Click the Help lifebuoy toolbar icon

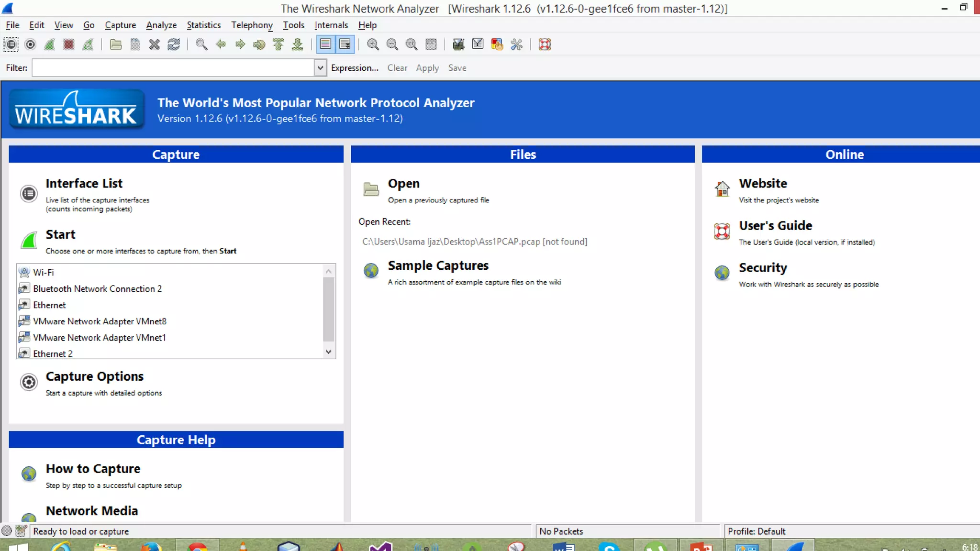(x=545, y=44)
